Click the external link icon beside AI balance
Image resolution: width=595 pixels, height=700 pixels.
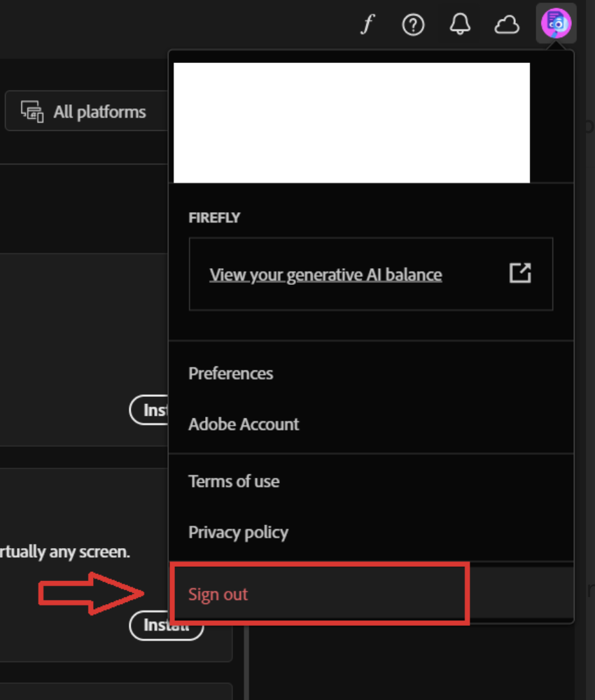coord(519,274)
